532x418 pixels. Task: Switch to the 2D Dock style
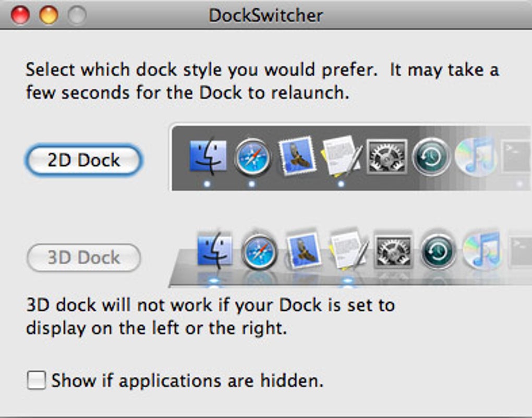pyautogui.click(x=83, y=160)
